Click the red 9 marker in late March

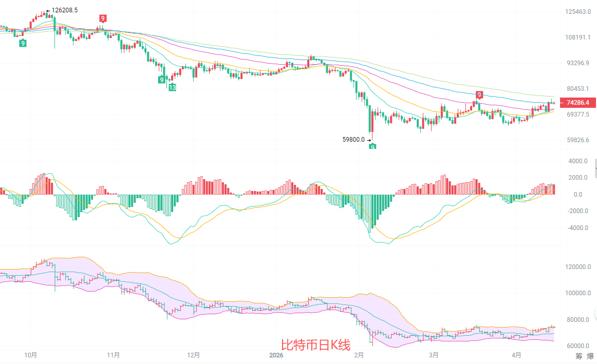point(479,94)
